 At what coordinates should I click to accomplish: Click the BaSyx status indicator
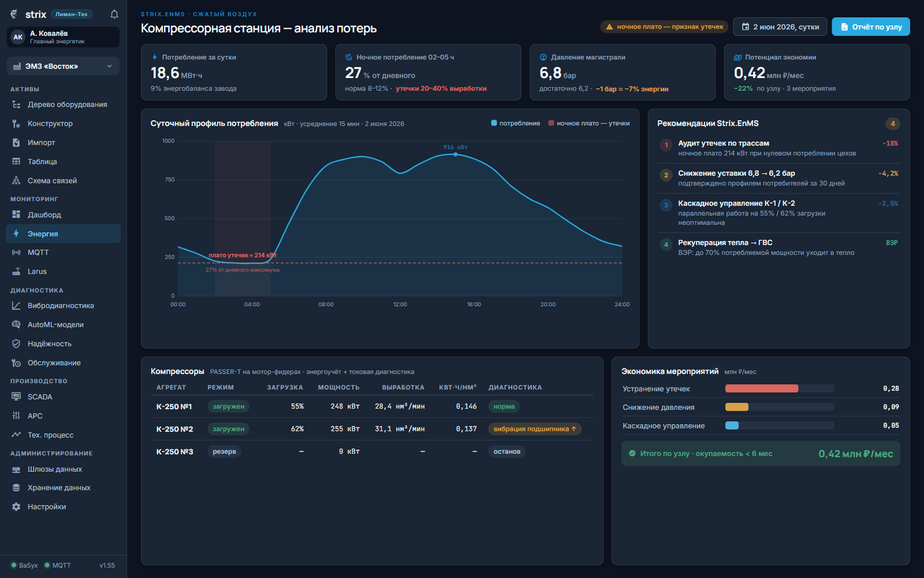point(24,565)
